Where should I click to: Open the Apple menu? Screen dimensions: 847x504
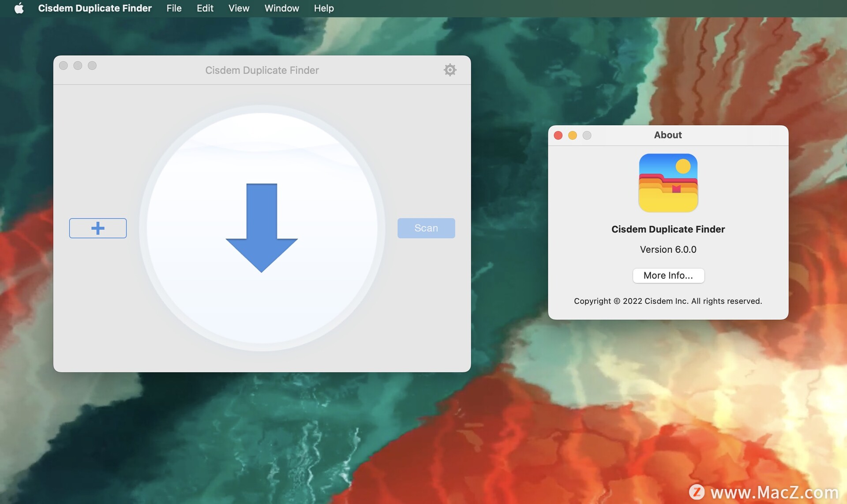coord(19,8)
